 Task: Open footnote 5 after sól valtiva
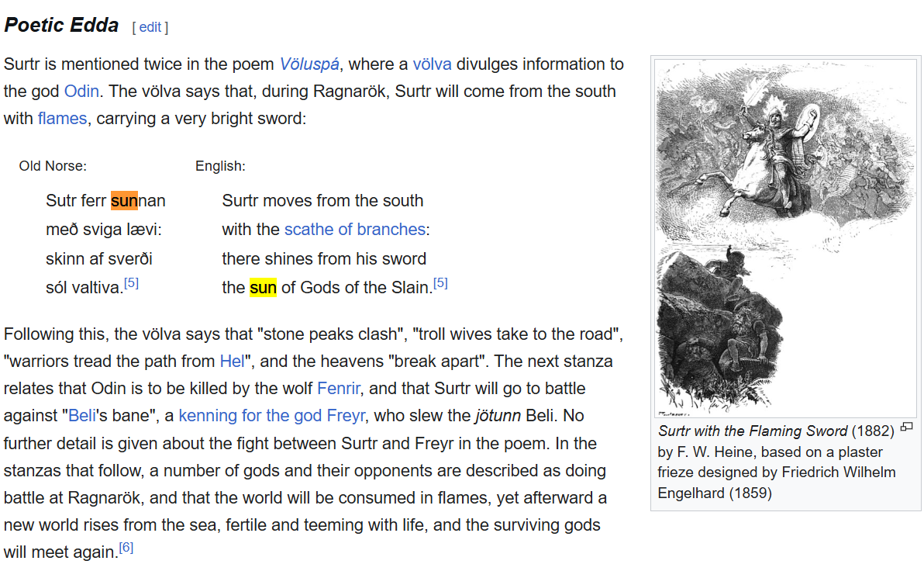click(132, 283)
